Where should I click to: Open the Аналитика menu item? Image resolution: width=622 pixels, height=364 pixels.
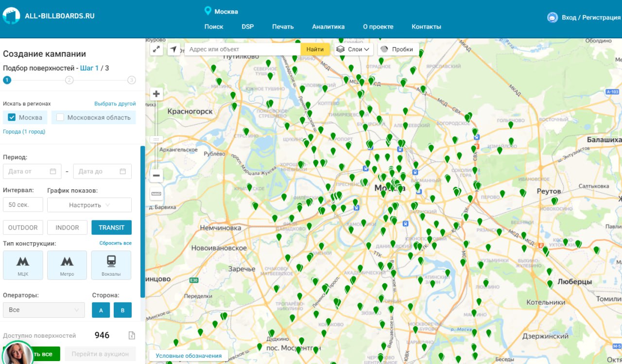[328, 27]
